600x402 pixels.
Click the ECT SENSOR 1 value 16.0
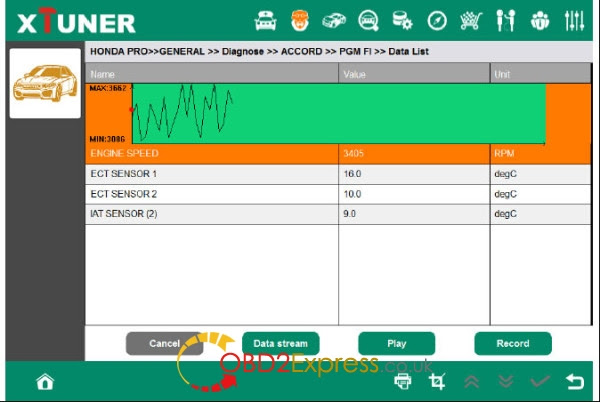352,174
